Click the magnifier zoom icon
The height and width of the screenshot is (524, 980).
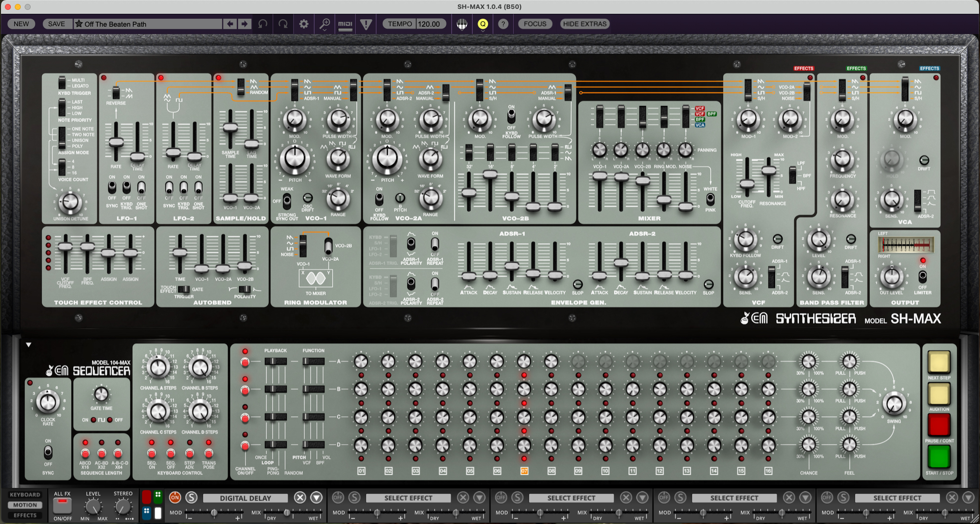(x=324, y=24)
